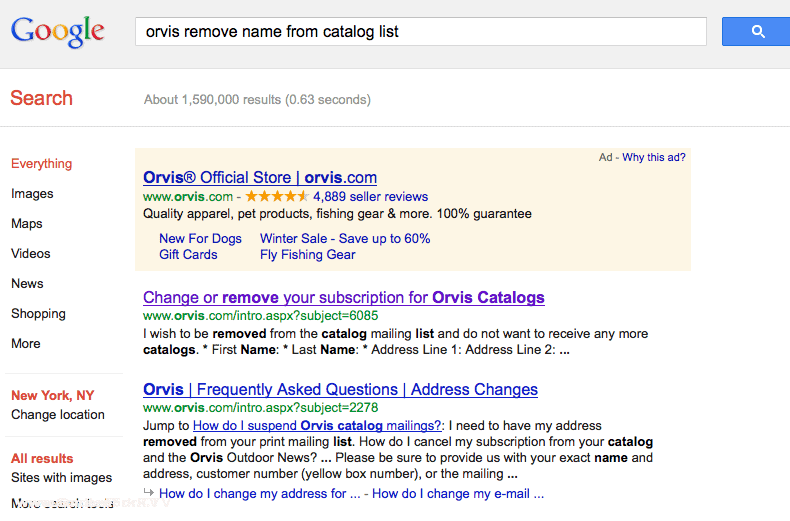Select Everything in left sidebar
This screenshot has width=790, height=521.
[x=42, y=164]
